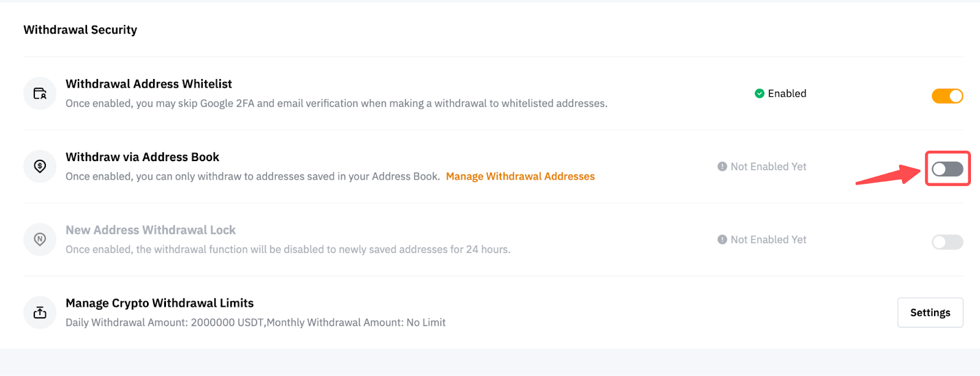
Task: Open the Manage Withdrawal Addresses link
Action: (520, 176)
